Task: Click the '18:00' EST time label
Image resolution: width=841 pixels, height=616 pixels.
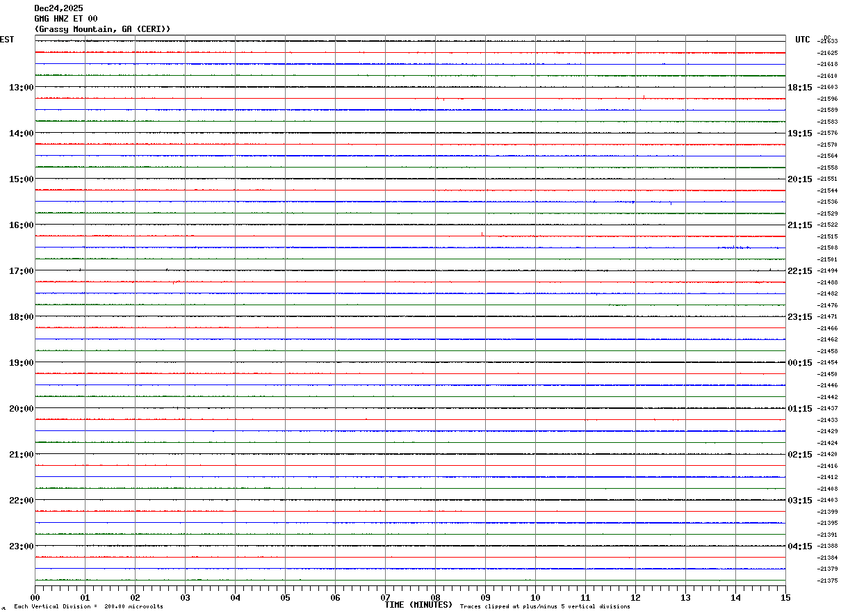Action: click(21, 317)
